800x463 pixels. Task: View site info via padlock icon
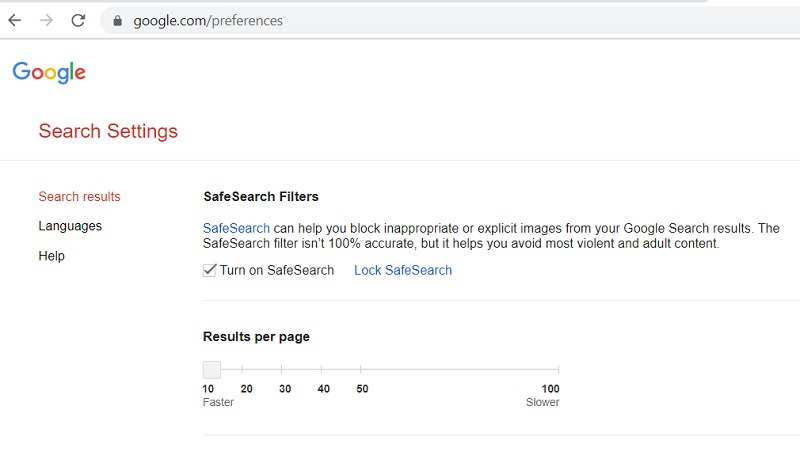[x=118, y=20]
